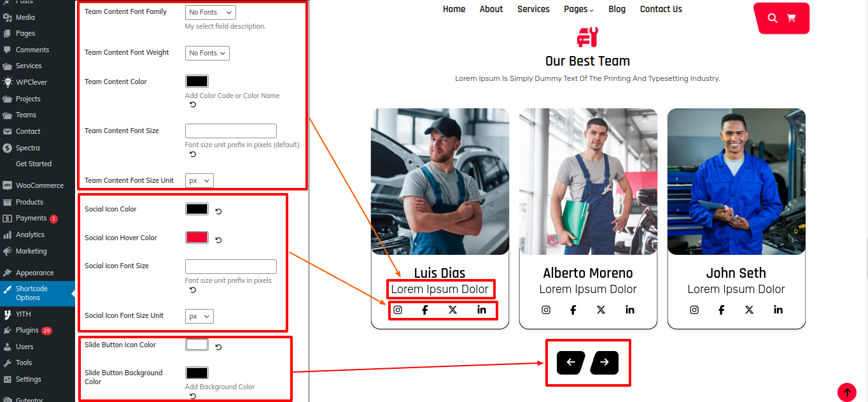Image resolution: width=868 pixels, height=402 pixels.
Task: Open Blog in site navigation
Action: pyautogui.click(x=617, y=9)
